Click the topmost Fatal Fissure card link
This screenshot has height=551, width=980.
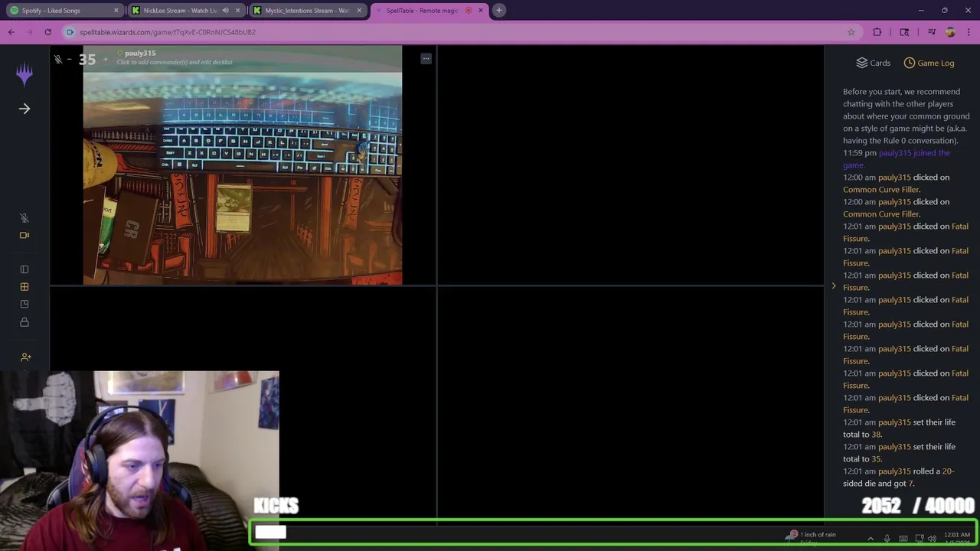click(x=906, y=232)
